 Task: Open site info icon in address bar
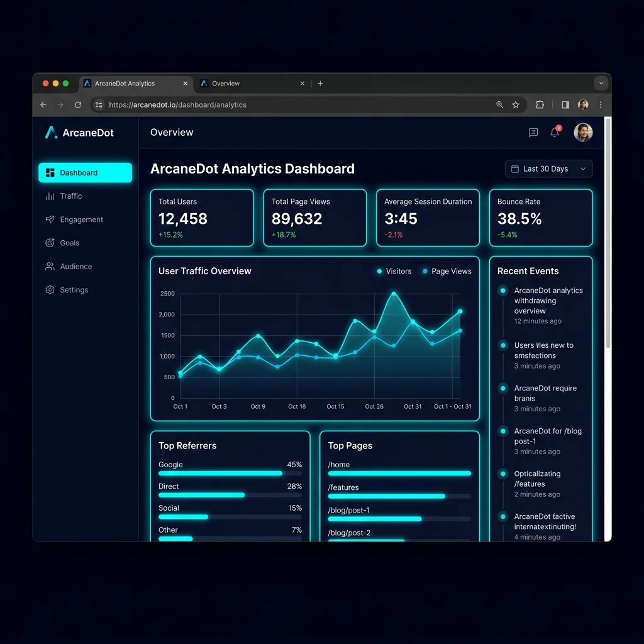(99, 105)
